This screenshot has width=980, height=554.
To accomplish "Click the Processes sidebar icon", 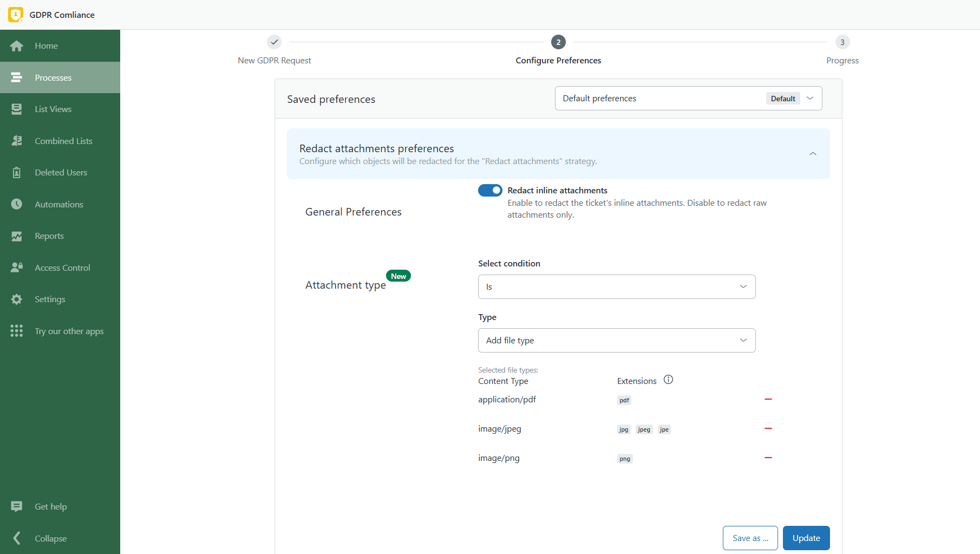I will point(17,77).
